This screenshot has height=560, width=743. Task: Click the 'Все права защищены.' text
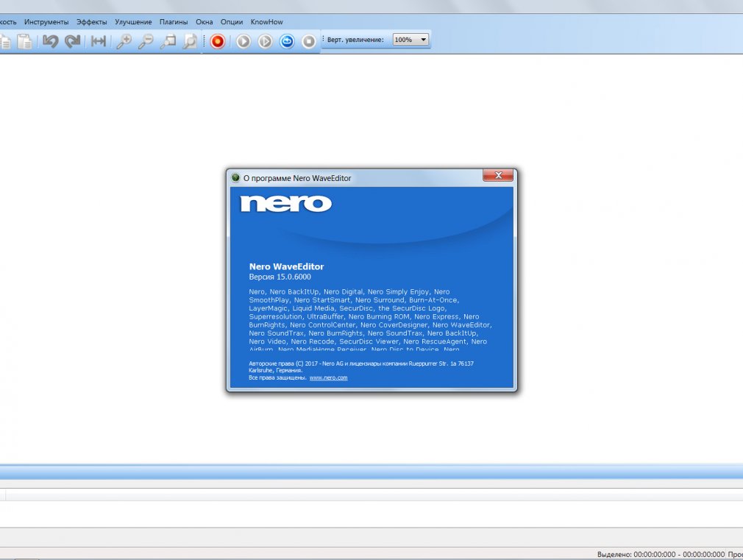[x=277, y=378]
